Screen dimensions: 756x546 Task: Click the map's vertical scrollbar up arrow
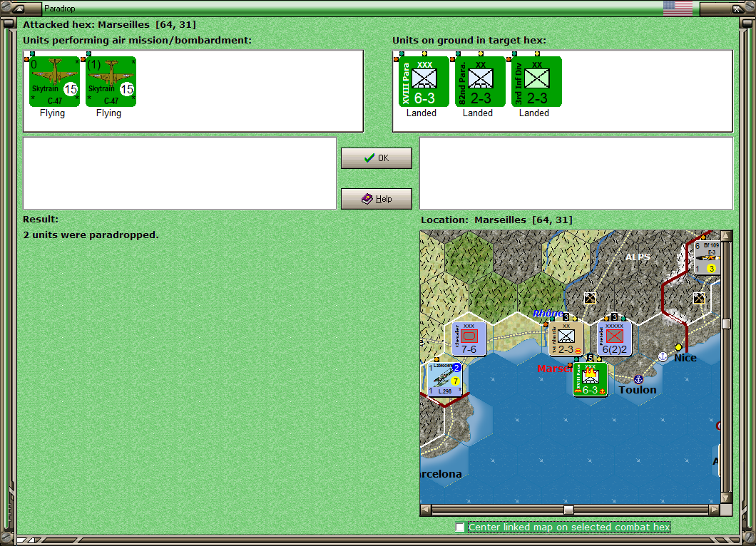tap(727, 236)
